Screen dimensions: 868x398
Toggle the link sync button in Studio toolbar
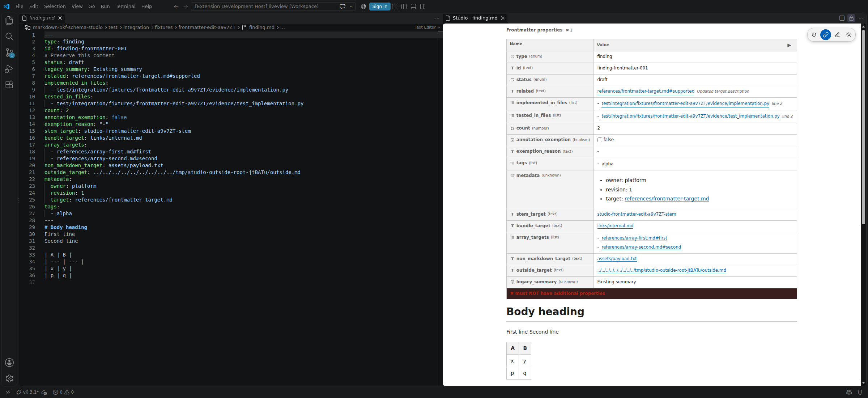click(x=826, y=35)
